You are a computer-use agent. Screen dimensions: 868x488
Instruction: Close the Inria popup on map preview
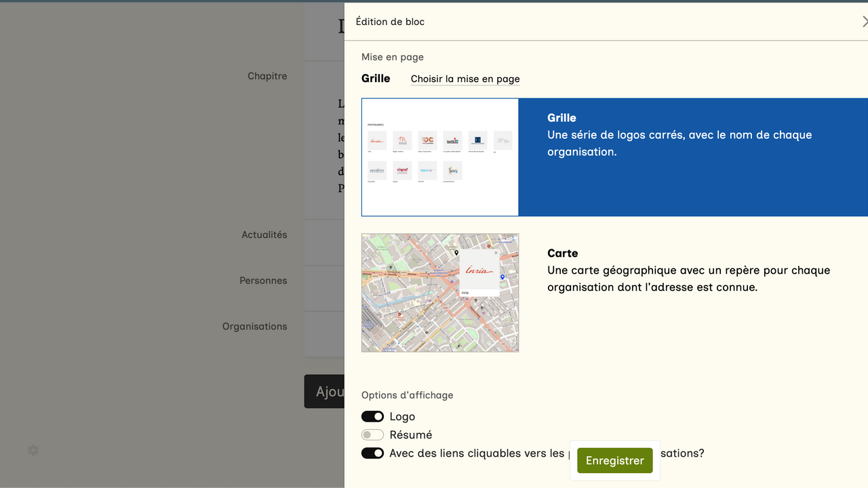pos(496,253)
